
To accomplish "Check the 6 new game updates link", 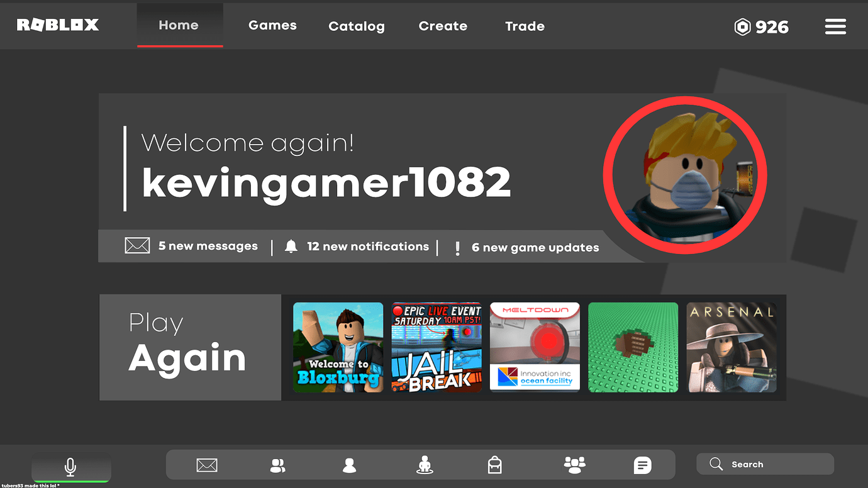I will point(535,248).
